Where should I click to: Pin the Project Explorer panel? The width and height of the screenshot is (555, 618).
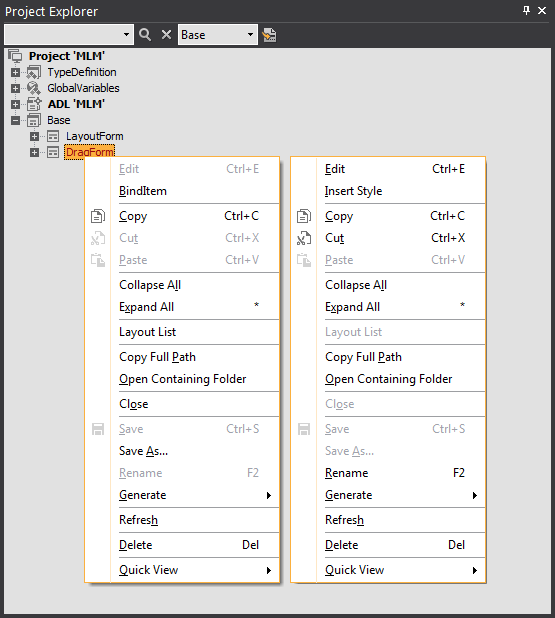[526, 10]
